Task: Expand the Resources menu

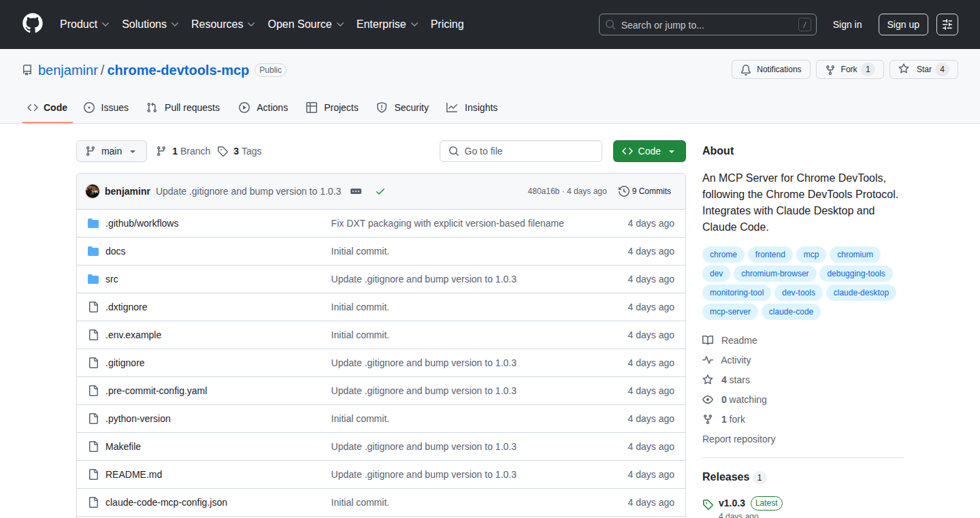Action: point(223,25)
